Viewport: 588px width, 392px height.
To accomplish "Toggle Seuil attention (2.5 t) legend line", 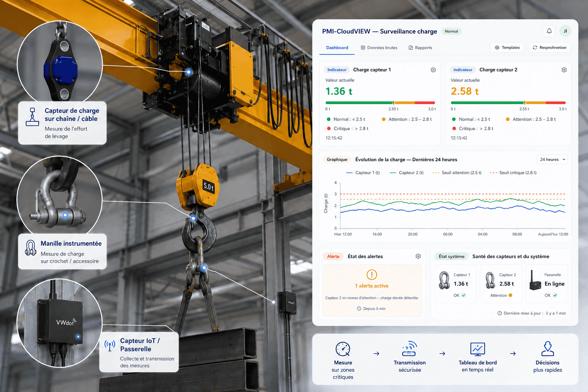I will [x=457, y=173].
